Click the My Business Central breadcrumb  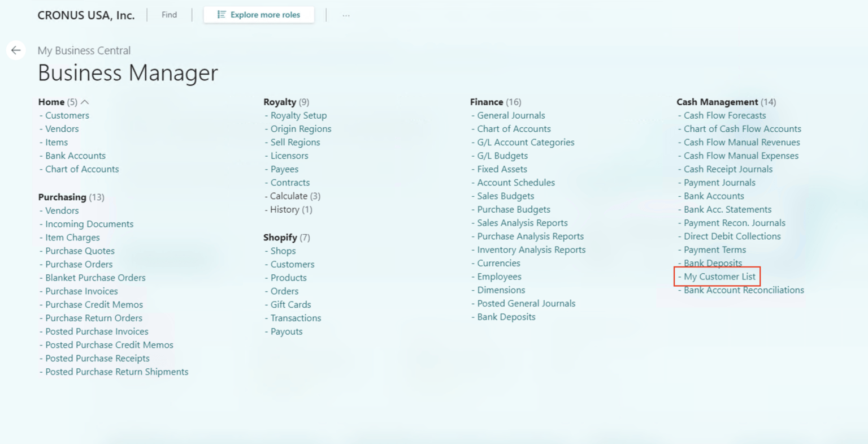coord(84,50)
